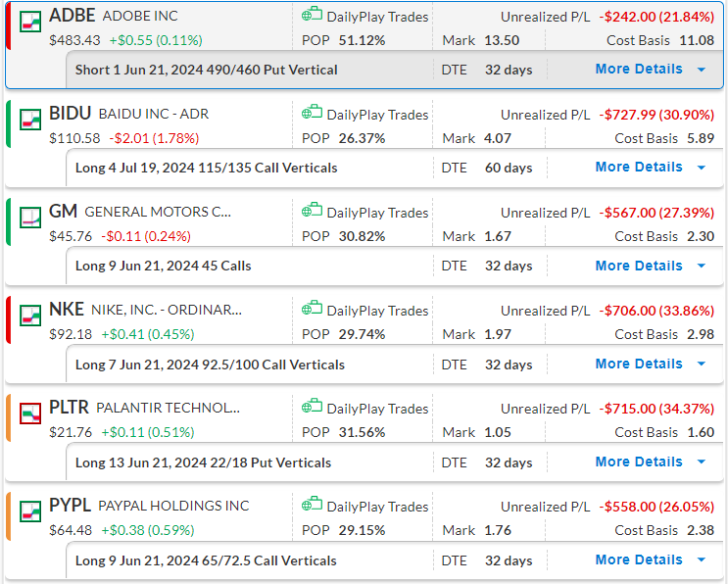Click ADBE unrealized P/L -$242.00 (21.84%)
This screenshot has height=584, width=728.
coord(656,18)
